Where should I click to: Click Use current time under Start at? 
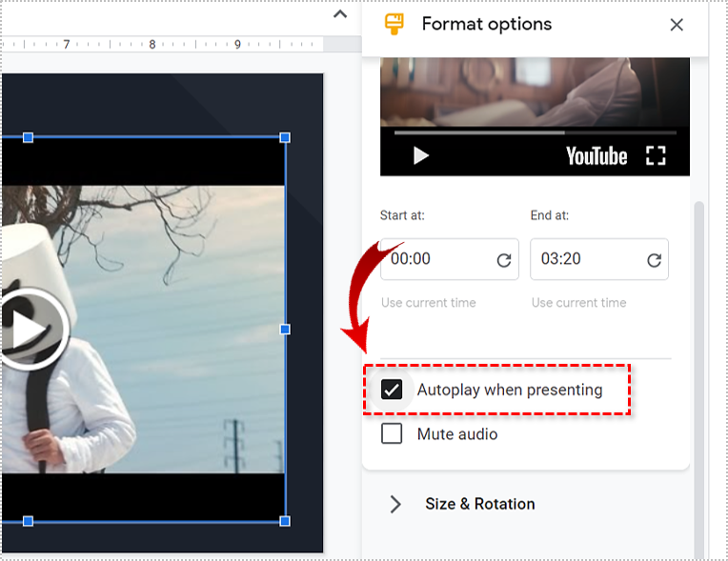[429, 303]
